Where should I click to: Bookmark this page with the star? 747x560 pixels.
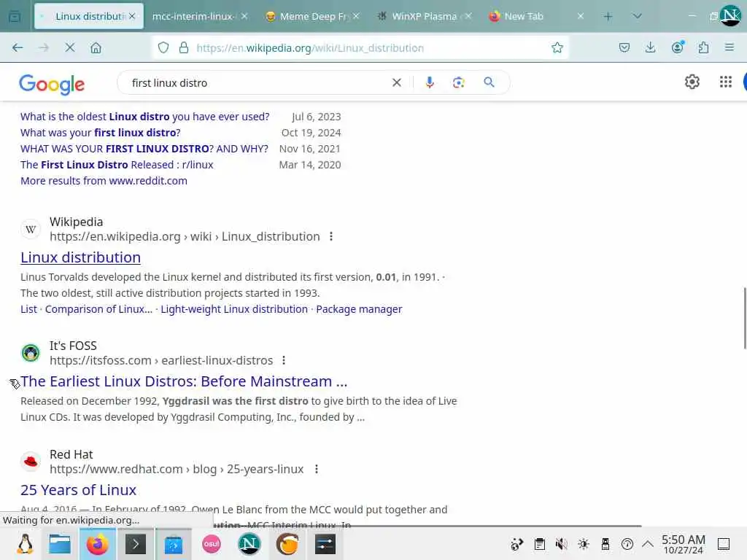(x=557, y=47)
